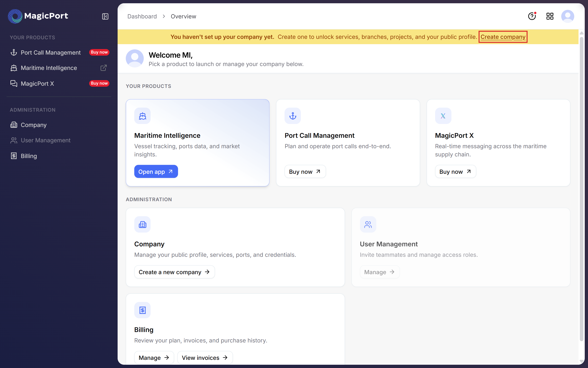Click View invoices button

[x=205, y=358]
